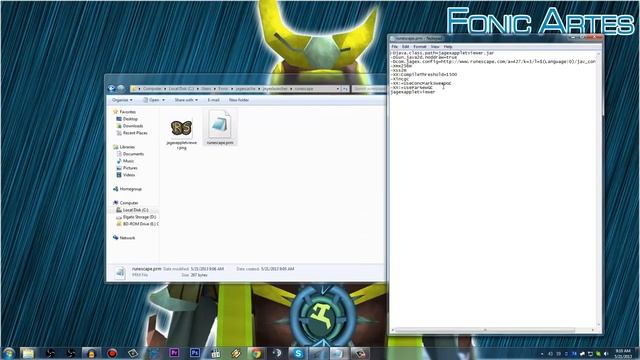Select the Users segment in address bar

(206, 89)
